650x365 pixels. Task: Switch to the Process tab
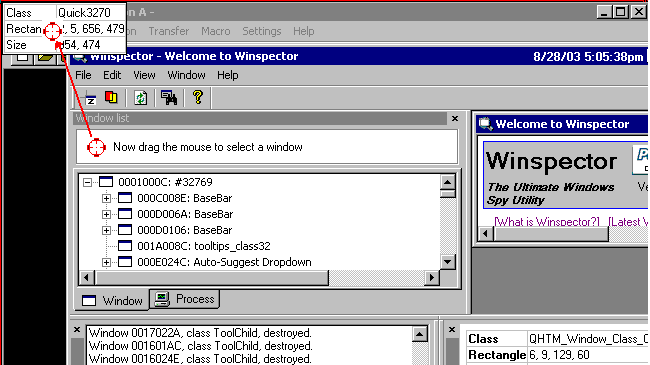(x=185, y=299)
